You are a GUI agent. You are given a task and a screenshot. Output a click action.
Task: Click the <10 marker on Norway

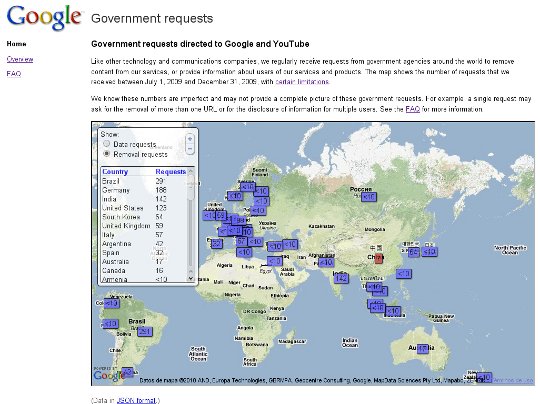tap(235, 196)
